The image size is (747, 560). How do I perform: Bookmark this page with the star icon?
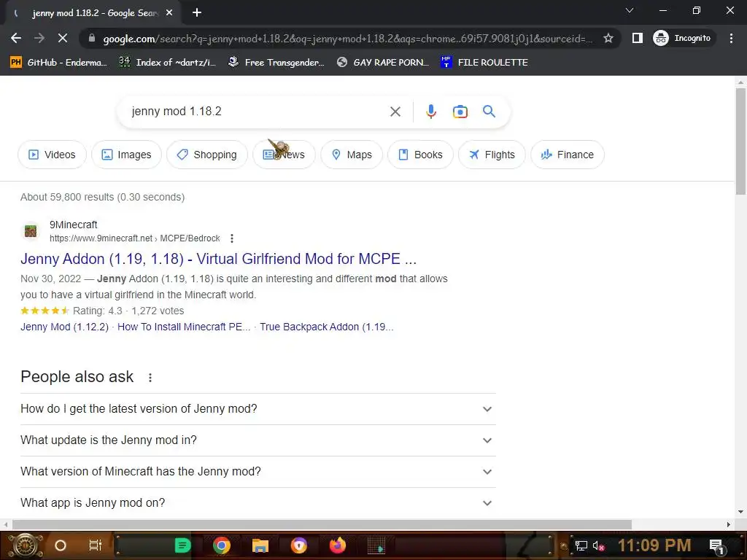(x=608, y=38)
